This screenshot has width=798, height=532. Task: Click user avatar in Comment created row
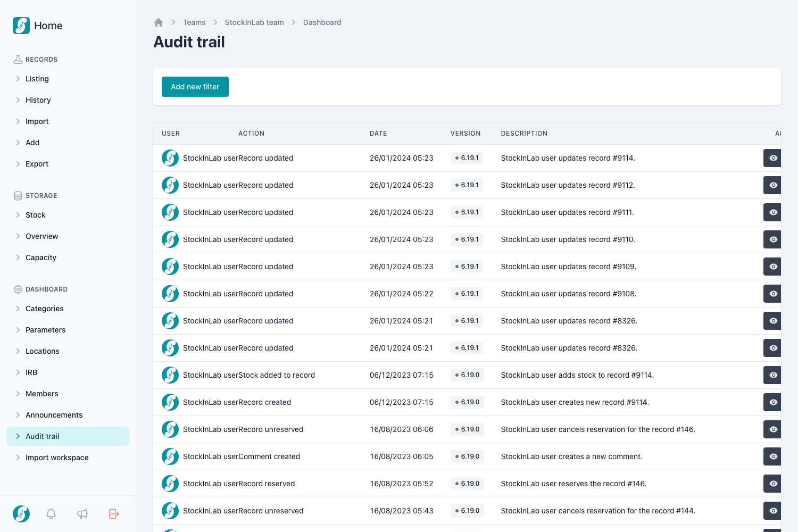tap(170, 456)
